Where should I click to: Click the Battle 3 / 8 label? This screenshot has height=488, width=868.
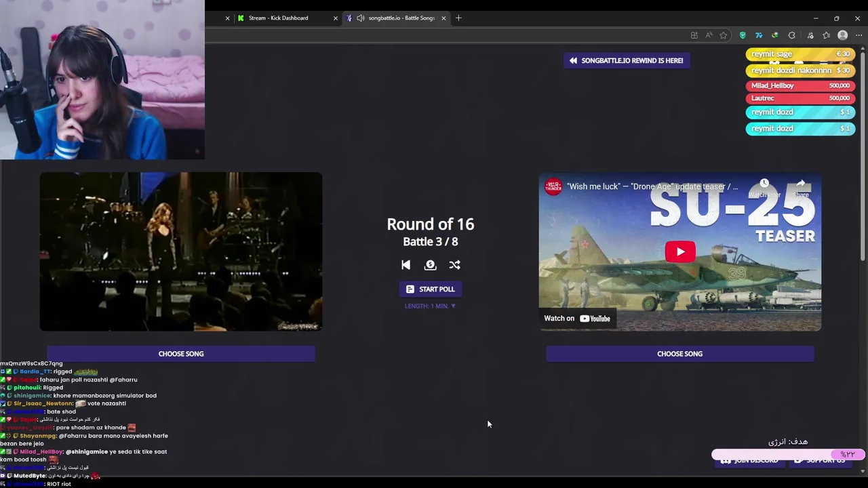tap(430, 242)
